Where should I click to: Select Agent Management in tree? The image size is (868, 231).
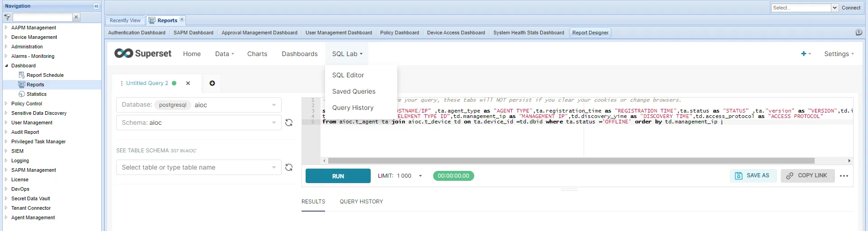(x=33, y=217)
